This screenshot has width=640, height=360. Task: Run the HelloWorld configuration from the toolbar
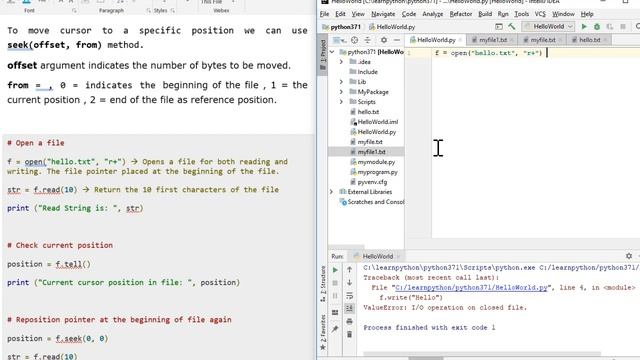pyautogui.click(x=584, y=27)
